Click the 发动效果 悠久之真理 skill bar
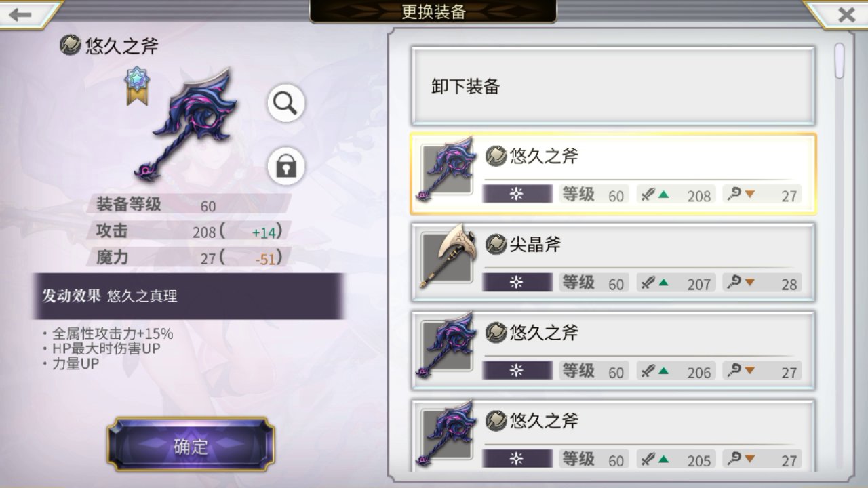The image size is (868, 488). (189, 296)
